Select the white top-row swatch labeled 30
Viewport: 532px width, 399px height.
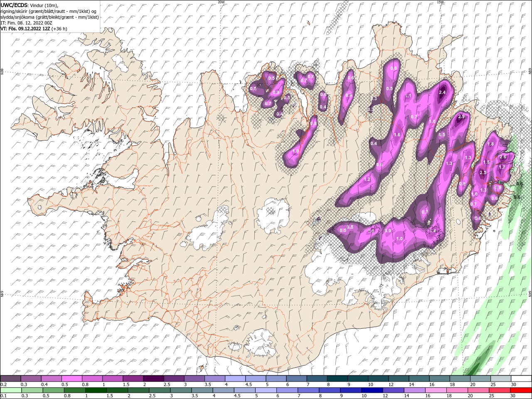point(521,379)
